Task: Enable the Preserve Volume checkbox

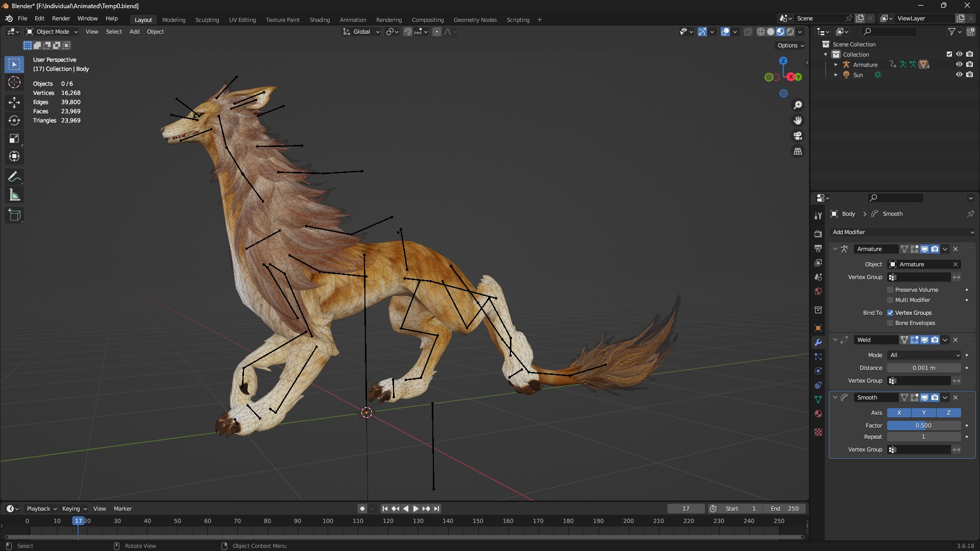Action: 891,290
